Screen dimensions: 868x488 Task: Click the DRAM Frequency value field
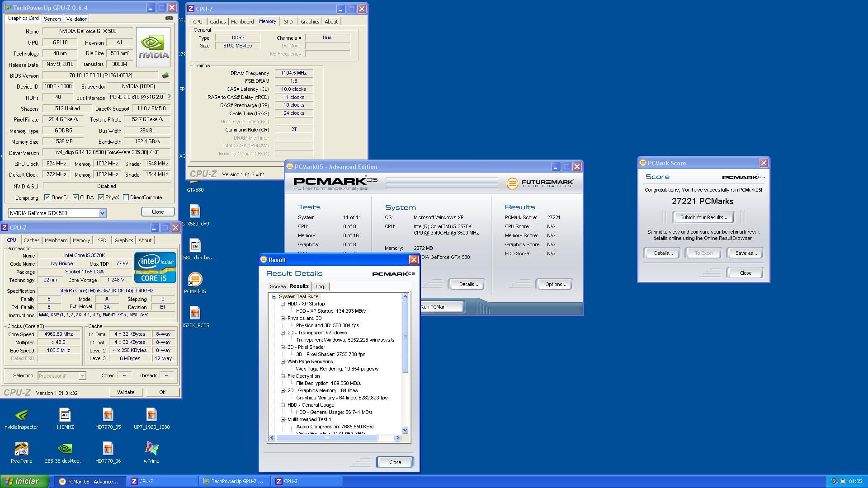(293, 73)
